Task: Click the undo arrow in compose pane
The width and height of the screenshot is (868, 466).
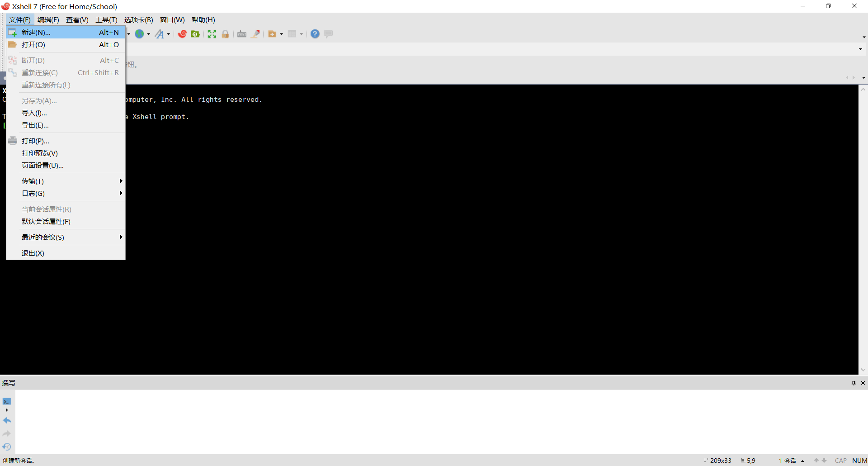Action: 7,420
